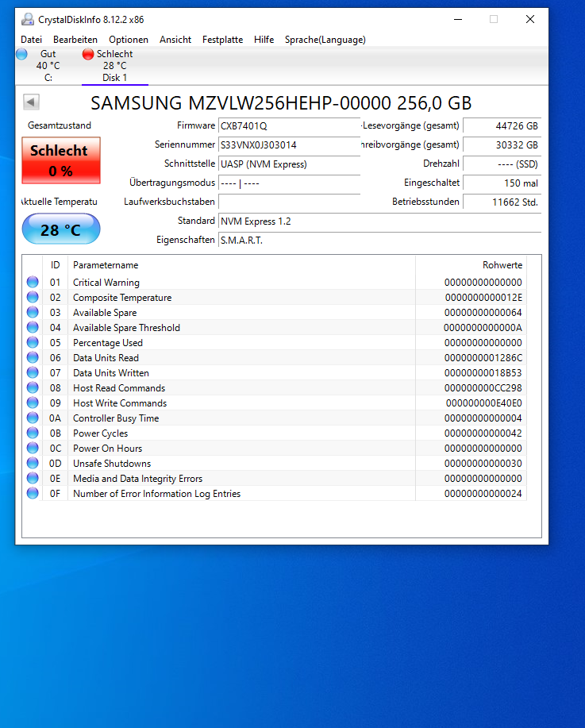The width and height of the screenshot is (585, 728).
Task: Click the Standard field NVM Express 1.2
Action: (379, 221)
